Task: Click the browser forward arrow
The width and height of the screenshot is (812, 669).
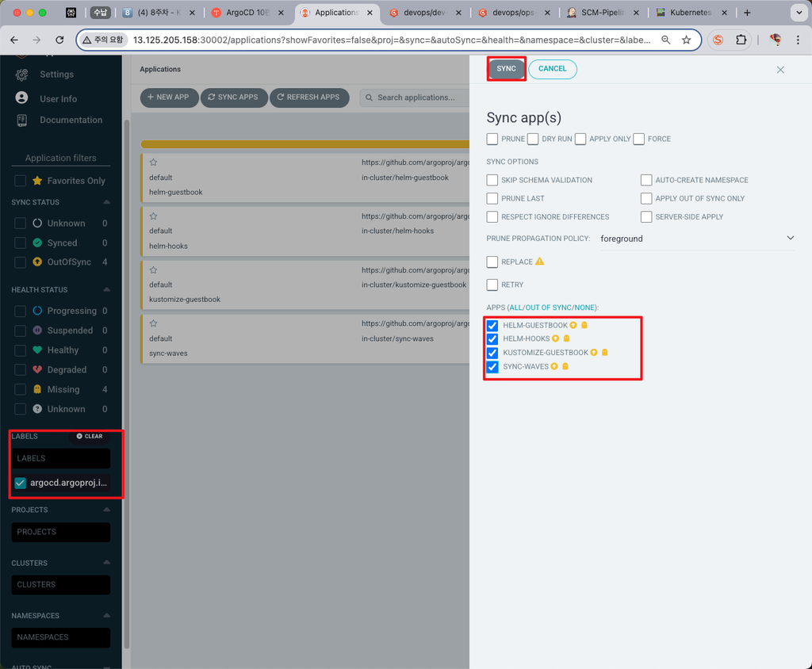Action: click(36, 40)
